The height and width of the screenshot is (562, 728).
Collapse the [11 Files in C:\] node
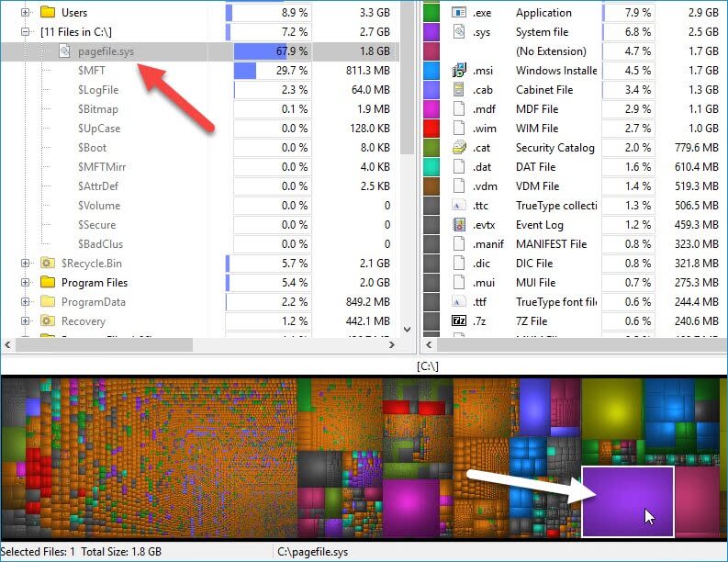pos(25,32)
